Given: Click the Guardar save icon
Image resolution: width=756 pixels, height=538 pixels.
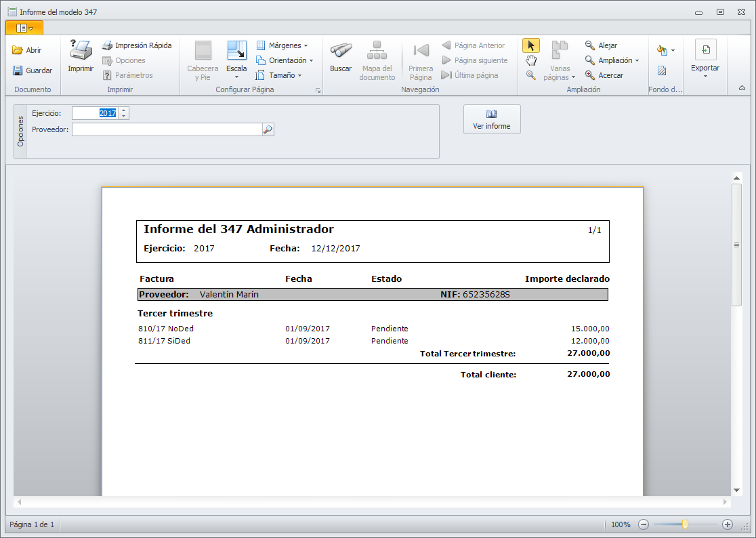Looking at the screenshot, I should coord(18,70).
